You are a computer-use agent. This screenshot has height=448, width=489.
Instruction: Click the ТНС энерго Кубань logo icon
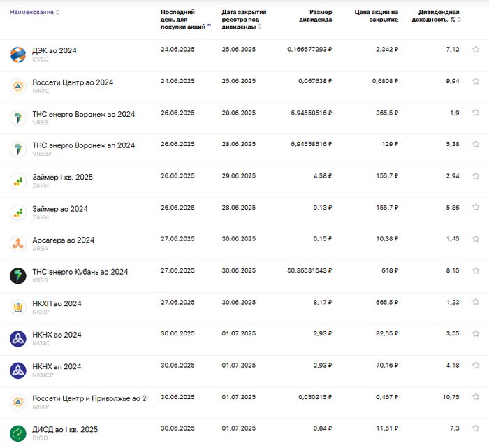coord(17,276)
